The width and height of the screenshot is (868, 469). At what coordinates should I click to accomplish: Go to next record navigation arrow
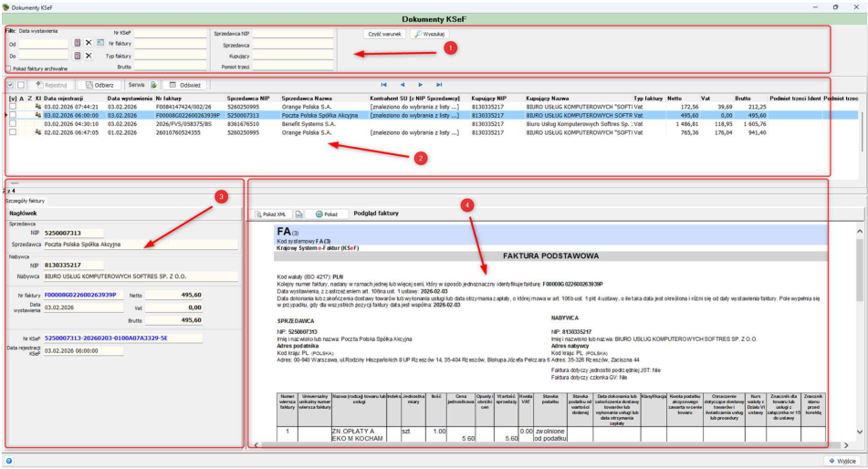(421, 85)
